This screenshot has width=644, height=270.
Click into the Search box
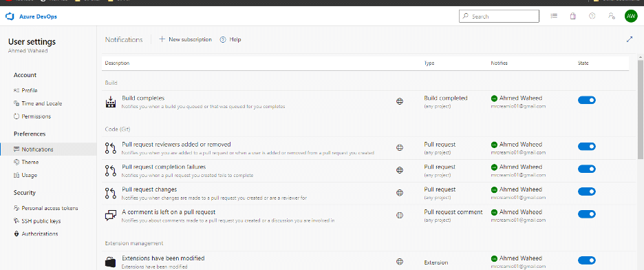[499, 17]
